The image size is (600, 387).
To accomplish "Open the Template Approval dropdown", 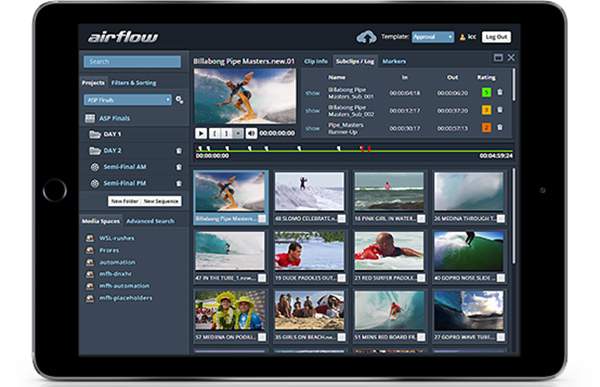I will pyautogui.click(x=433, y=37).
